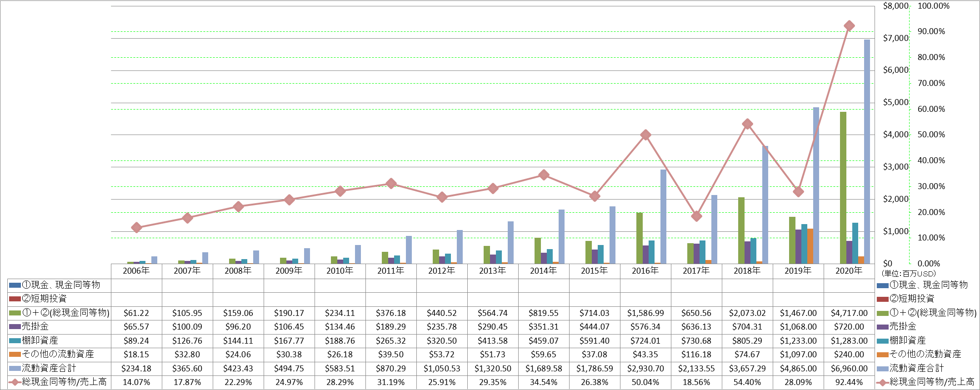Click the 92.44% ratio cell
980x390 pixels.
(849, 382)
